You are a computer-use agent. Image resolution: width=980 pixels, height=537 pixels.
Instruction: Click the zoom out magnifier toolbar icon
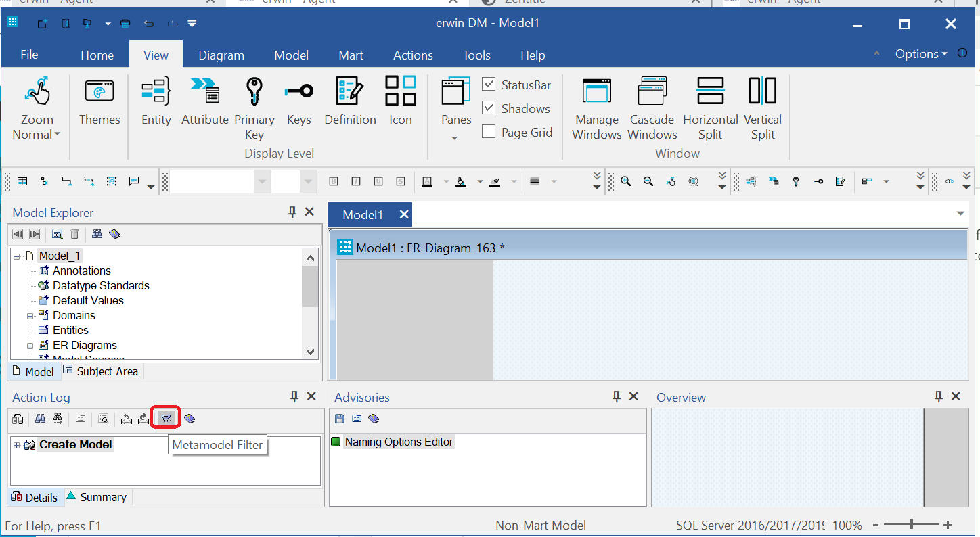[x=648, y=181]
